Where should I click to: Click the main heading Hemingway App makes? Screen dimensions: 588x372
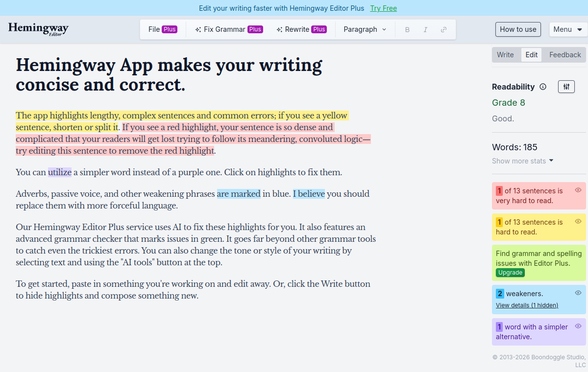(x=169, y=74)
